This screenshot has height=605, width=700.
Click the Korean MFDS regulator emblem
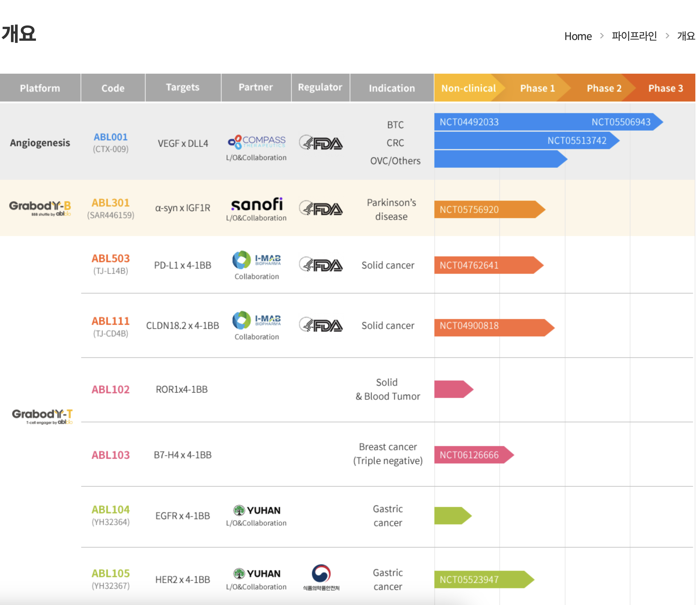click(x=321, y=577)
